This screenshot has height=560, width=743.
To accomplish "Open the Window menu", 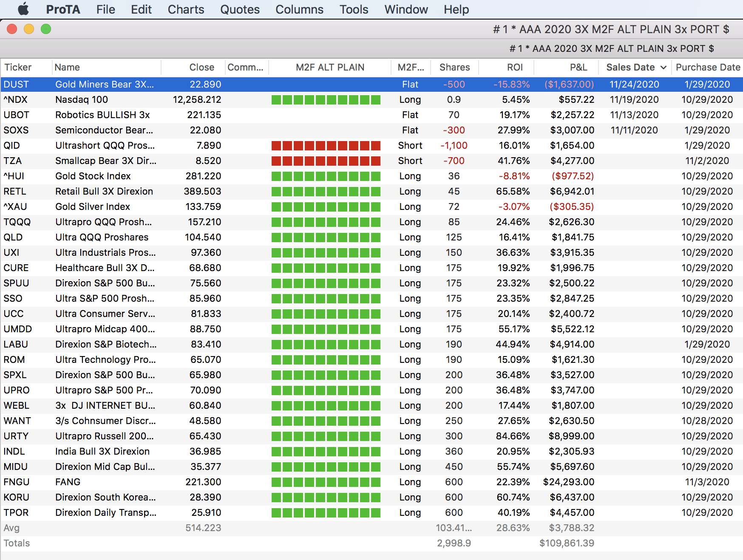I will 406,9.
